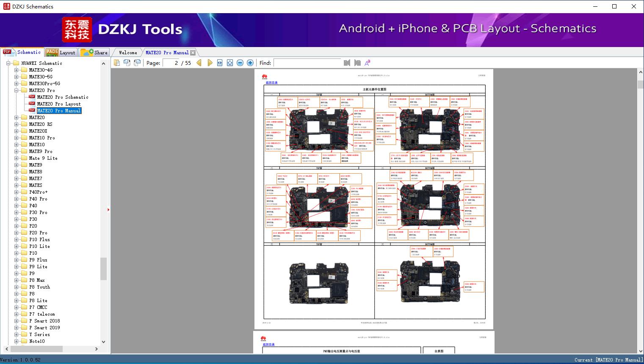Viewport: 644px width, 364px height.
Task: Expand the Note10 tree node
Action: click(17, 341)
